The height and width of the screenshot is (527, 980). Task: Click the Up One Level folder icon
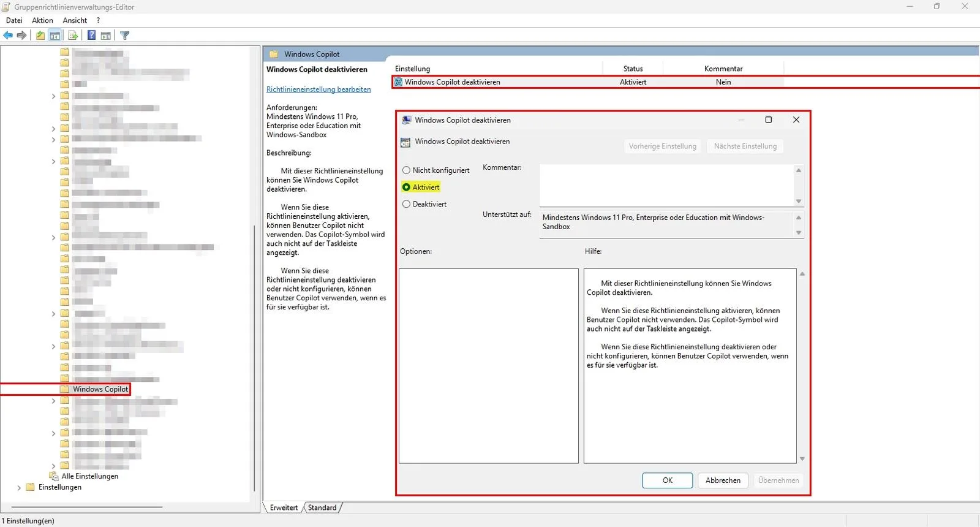click(x=40, y=36)
